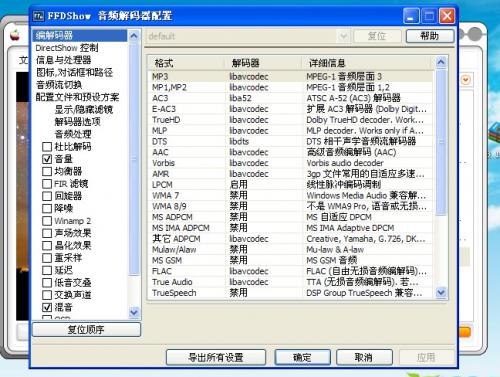Click the orange round arrow icon at right
500x377 pixels.
(x=466, y=80)
